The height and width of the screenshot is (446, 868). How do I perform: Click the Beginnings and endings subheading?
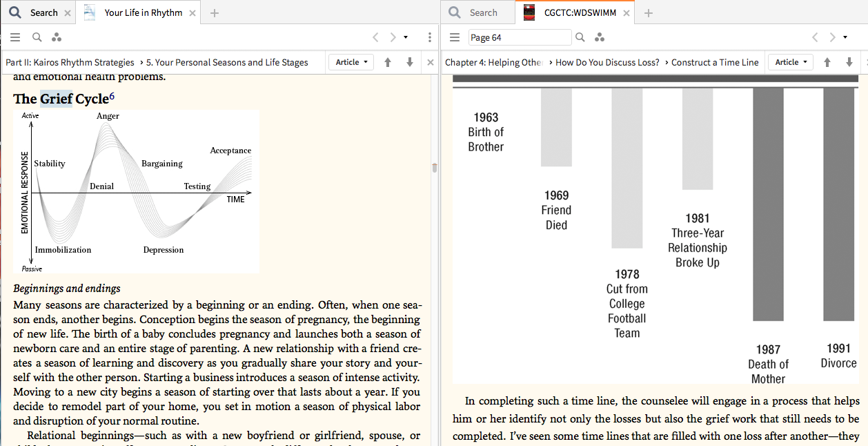(67, 288)
